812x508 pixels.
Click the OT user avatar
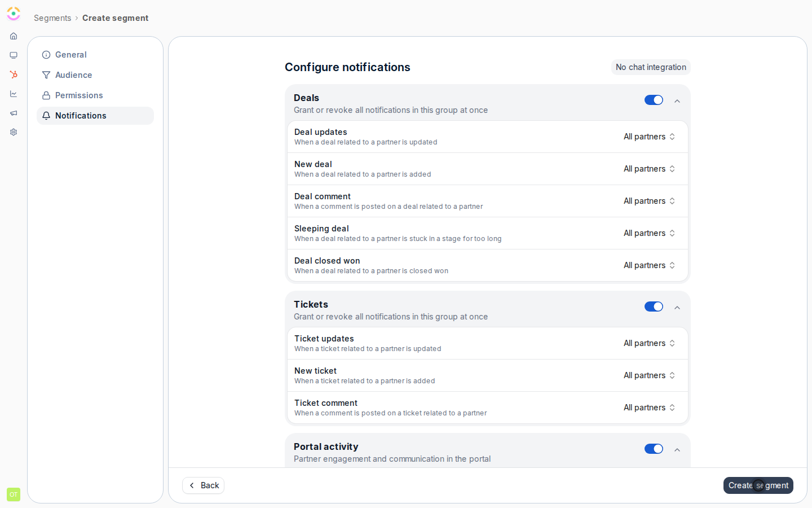pos(14,494)
